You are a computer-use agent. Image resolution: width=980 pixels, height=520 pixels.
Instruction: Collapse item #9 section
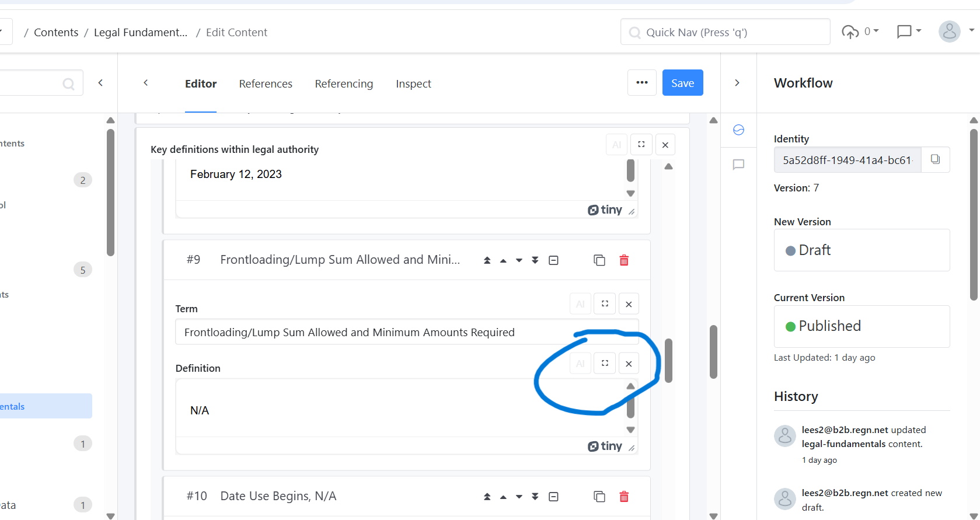[553, 260]
